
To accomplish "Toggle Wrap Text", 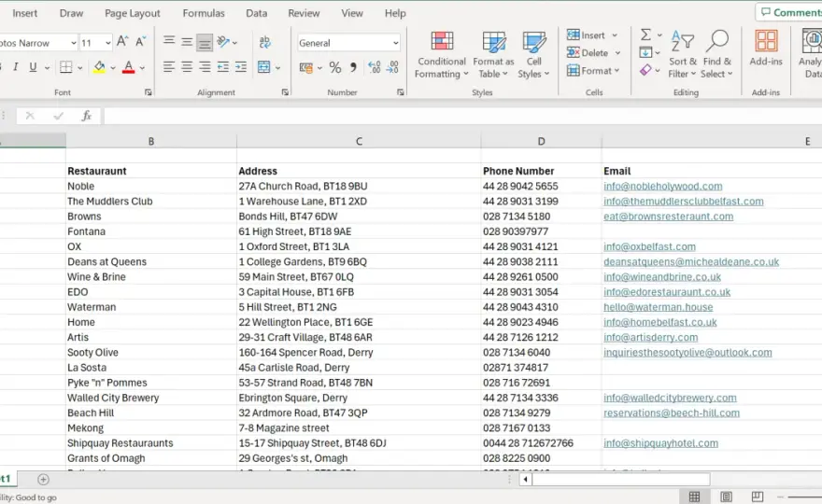I will click(x=264, y=42).
